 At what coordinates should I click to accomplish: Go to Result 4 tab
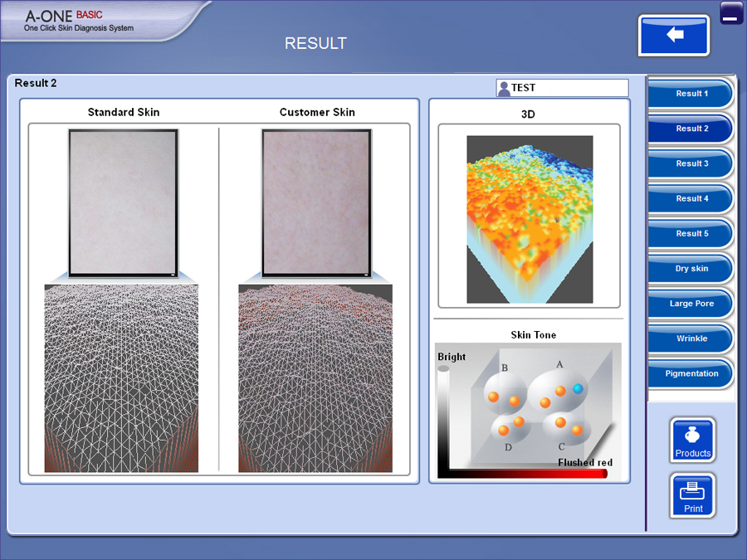[691, 198]
